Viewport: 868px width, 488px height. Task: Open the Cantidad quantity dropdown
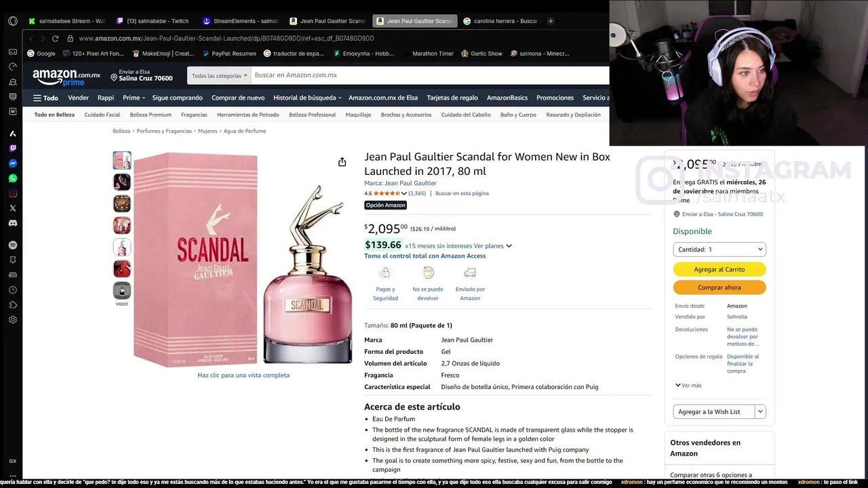point(719,249)
